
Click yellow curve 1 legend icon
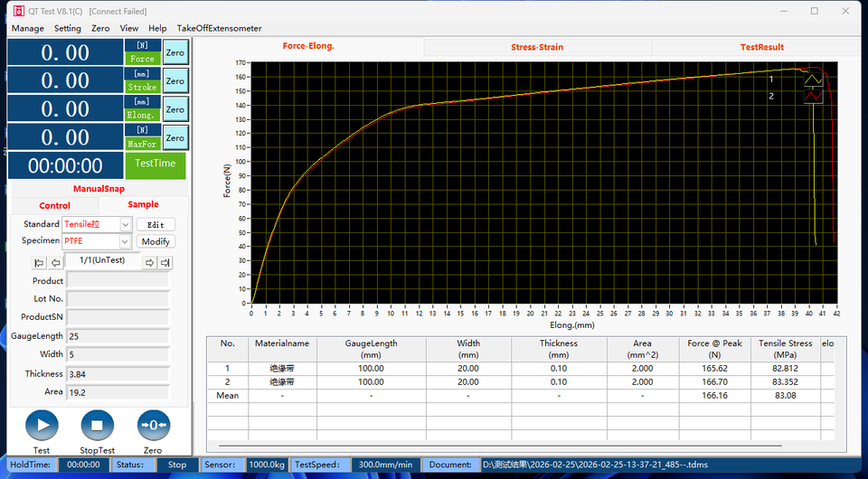pos(813,79)
